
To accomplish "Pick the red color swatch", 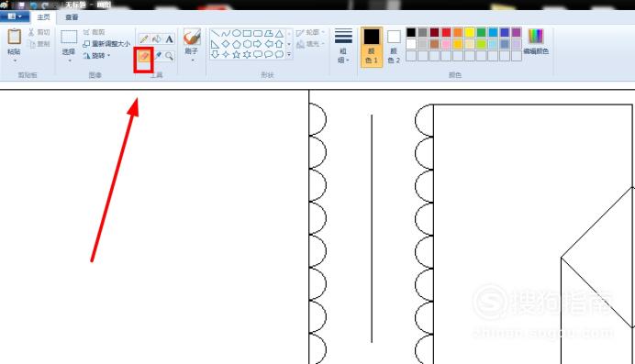I will [446, 32].
